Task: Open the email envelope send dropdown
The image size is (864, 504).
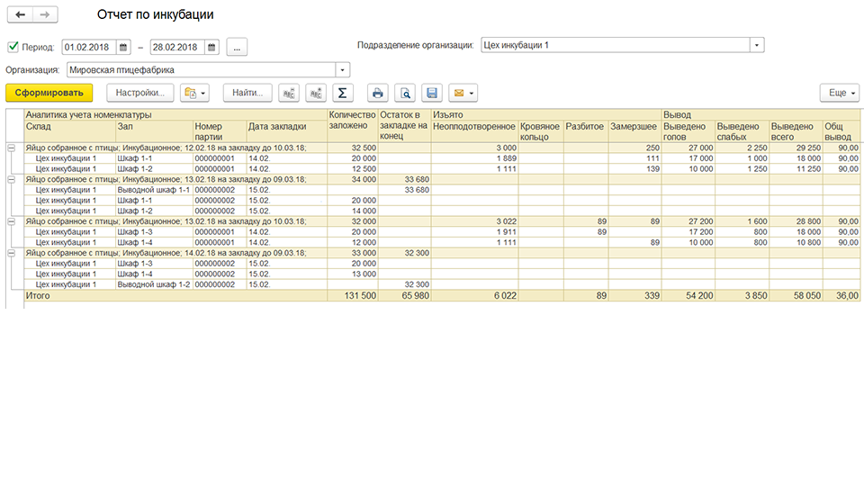Action: coord(463,93)
